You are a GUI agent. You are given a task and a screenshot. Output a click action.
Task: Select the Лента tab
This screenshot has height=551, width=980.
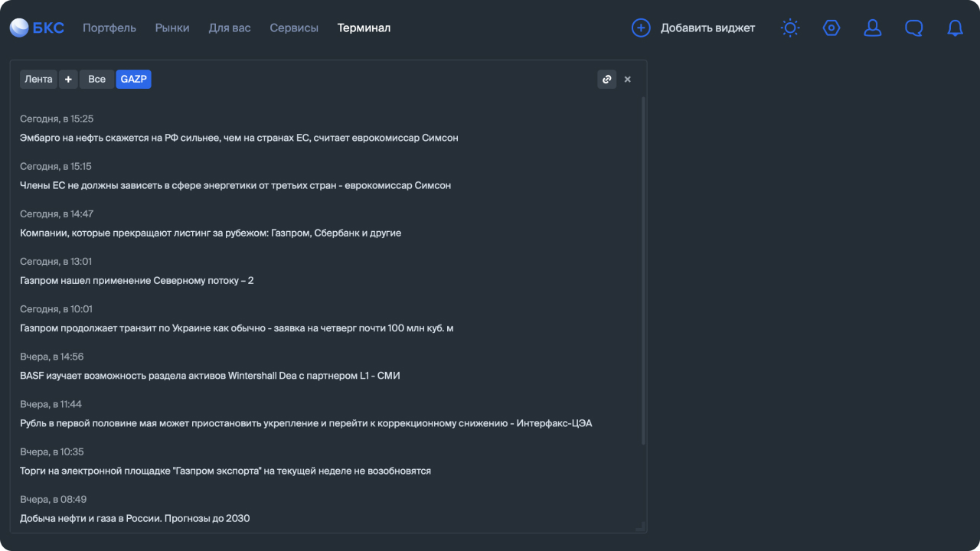click(x=38, y=80)
